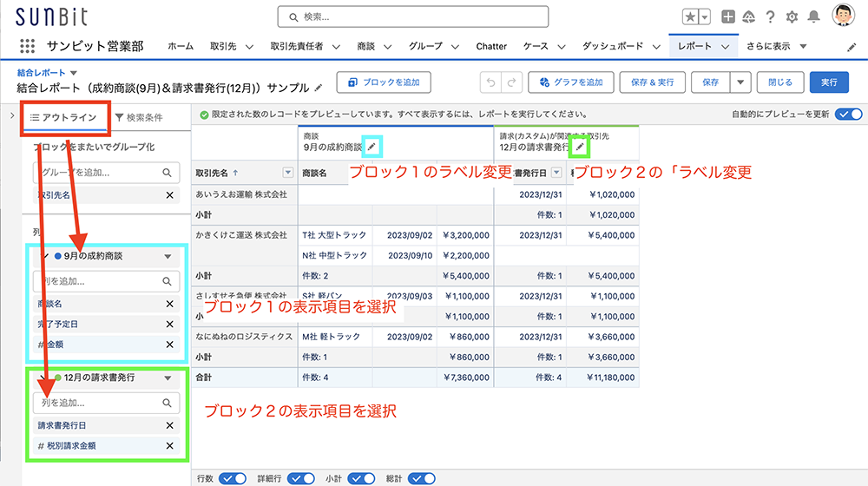Click the N社 中型トラック opportunity cell

[x=334, y=256]
